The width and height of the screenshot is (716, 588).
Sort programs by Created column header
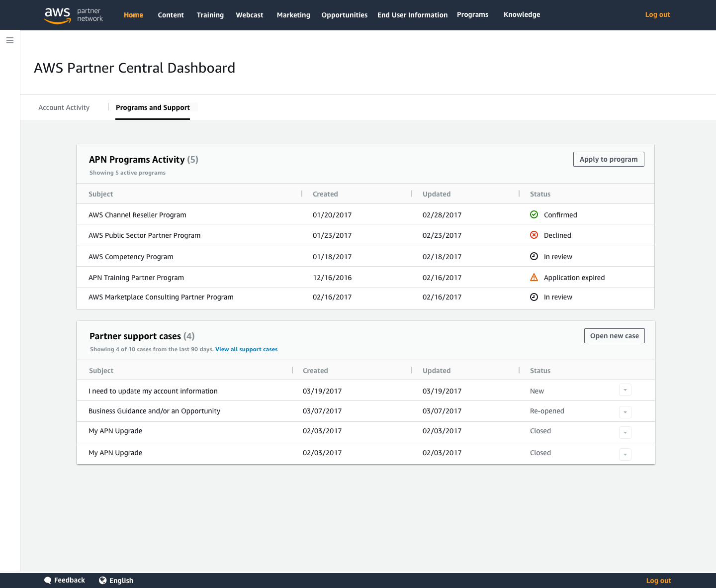click(325, 194)
